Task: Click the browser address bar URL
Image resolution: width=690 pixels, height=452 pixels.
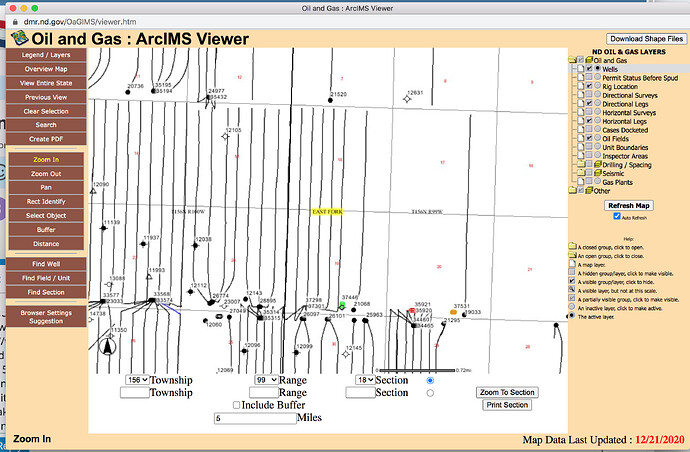Action: 80,22
